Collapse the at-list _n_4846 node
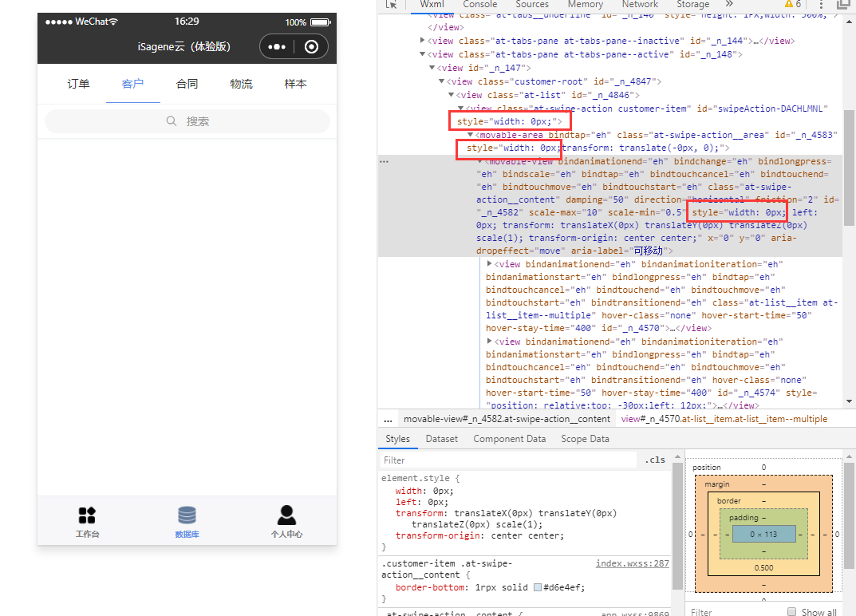This screenshot has width=856, height=616. [451, 94]
